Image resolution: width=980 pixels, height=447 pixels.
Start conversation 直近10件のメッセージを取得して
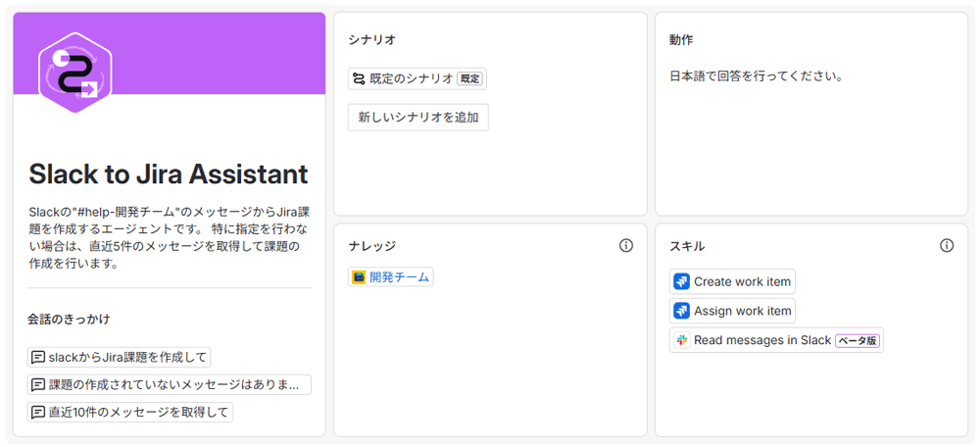(130, 413)
